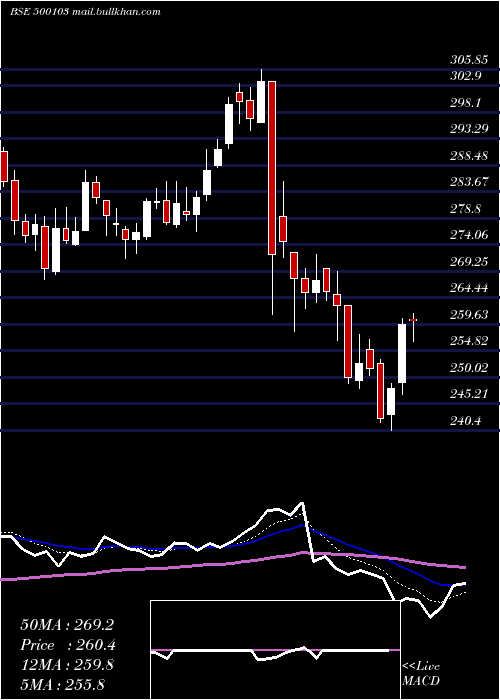Click the tallest red candlestick after the peak
Screen dimensions: 500x700
tap(271, 168)
